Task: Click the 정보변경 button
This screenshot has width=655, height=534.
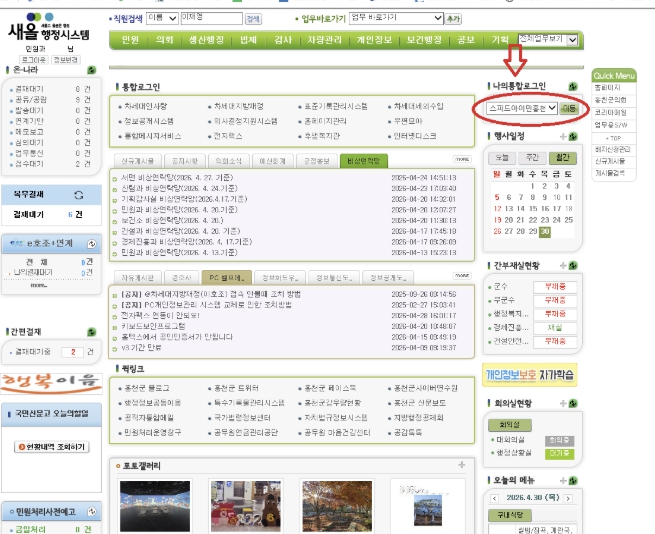Action: pos(66,60)
